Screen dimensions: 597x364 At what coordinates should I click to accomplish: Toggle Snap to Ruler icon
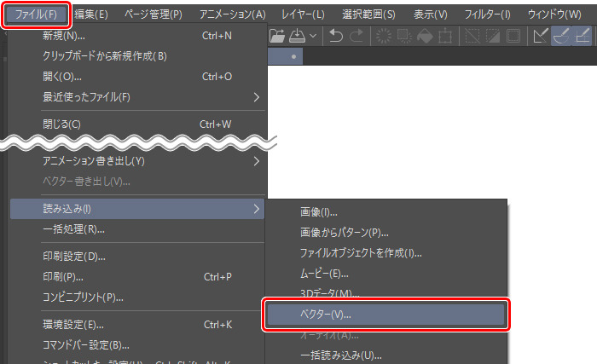coord(541,36)
